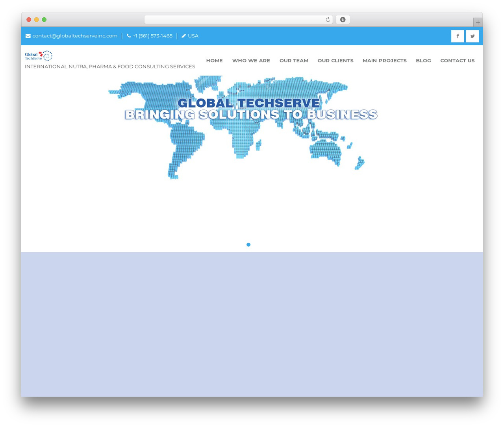Click the Global TechServe logo

(39, 56)
